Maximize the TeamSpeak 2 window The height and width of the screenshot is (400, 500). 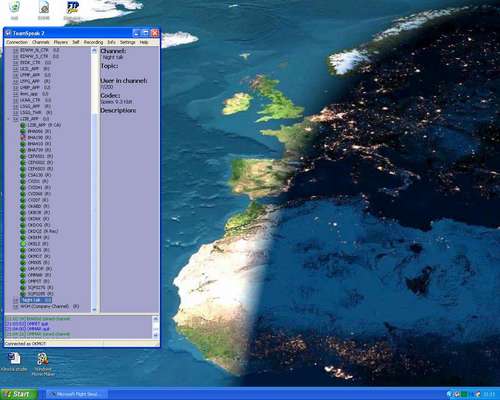click(146, 33)
